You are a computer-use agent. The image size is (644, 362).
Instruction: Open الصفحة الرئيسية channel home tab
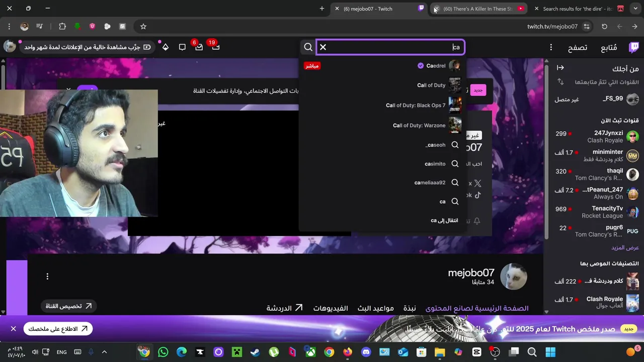[477, 308]
